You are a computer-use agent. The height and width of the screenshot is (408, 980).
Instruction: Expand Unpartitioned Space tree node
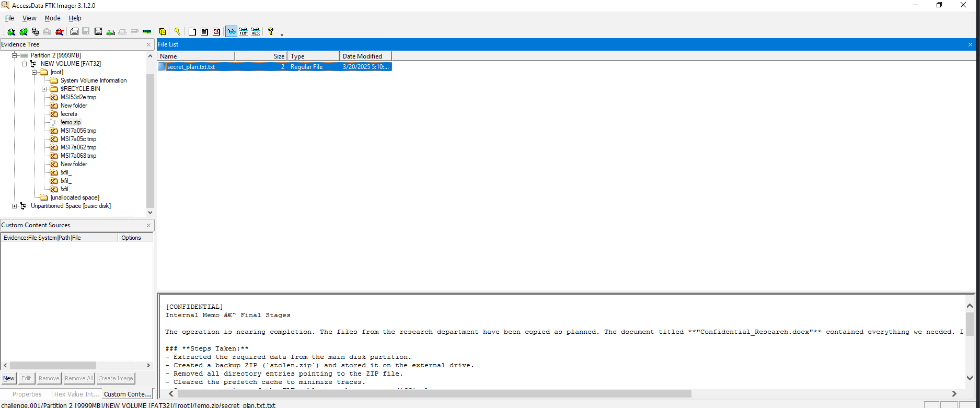pyautogui.click(x=15, y=206)
